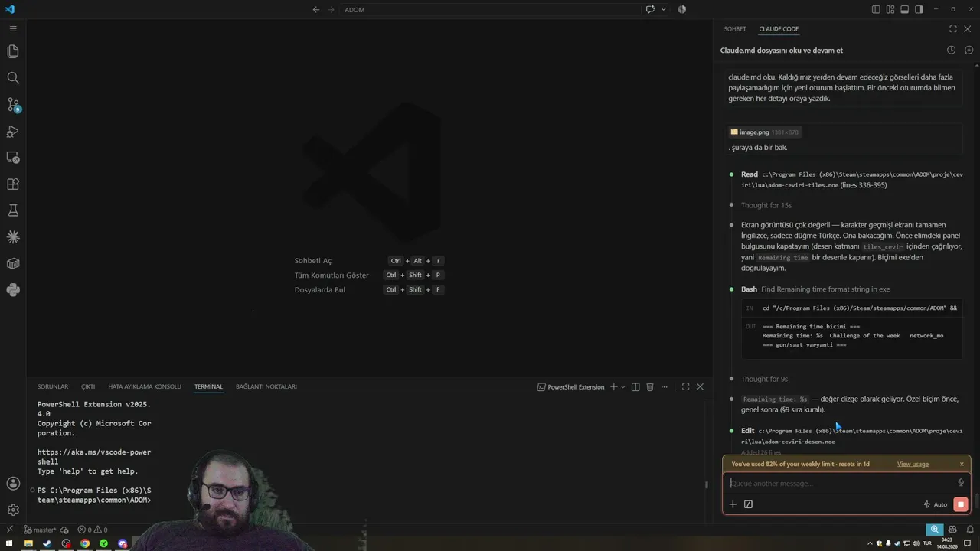Screen dimensions: 980x551
Task: Select the PowerShell Extension terminal
Action: (x=570, y=387)
